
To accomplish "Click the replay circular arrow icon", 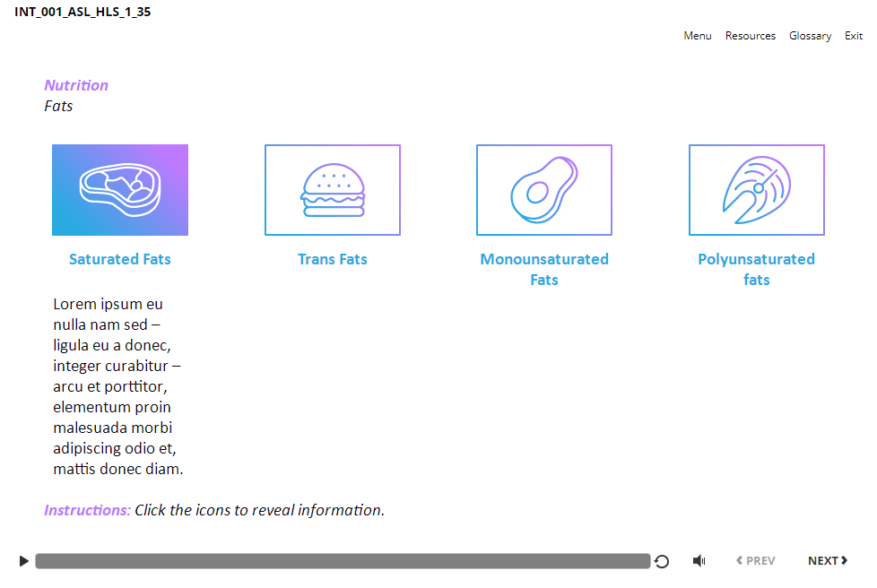I will click(x=662, y=561).
